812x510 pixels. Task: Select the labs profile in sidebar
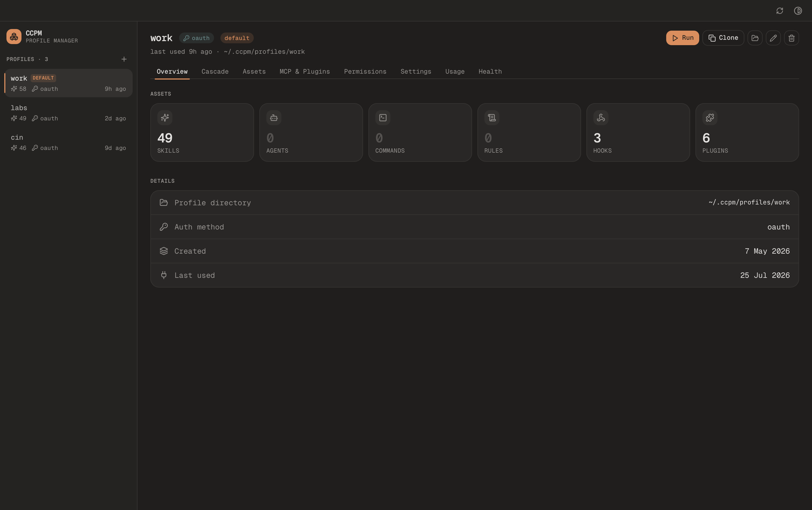pyautogui.click(x=68, y=113)
